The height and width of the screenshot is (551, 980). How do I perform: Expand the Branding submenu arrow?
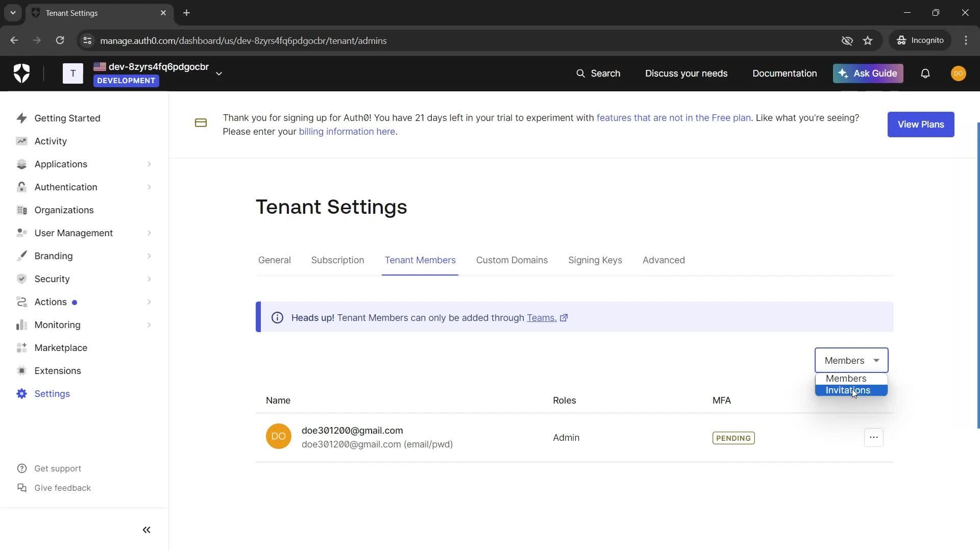coord(149,256)
